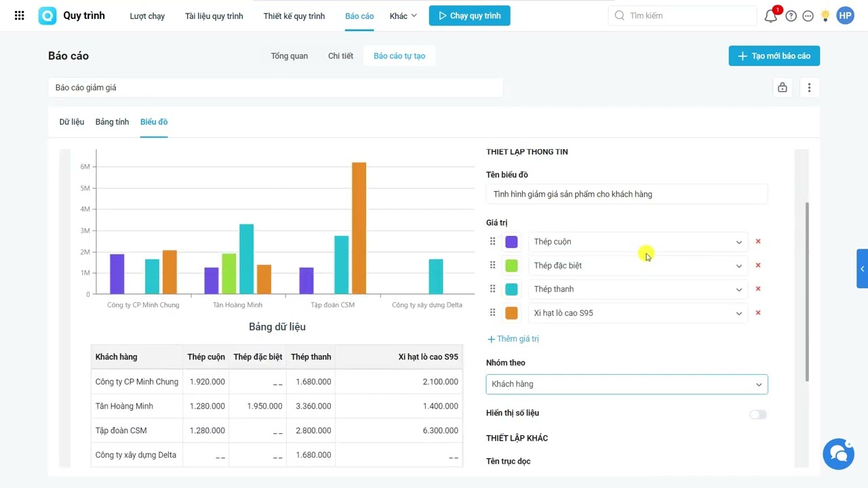
Task: Switch to Chi tiết report view
Action: (340, 56)
